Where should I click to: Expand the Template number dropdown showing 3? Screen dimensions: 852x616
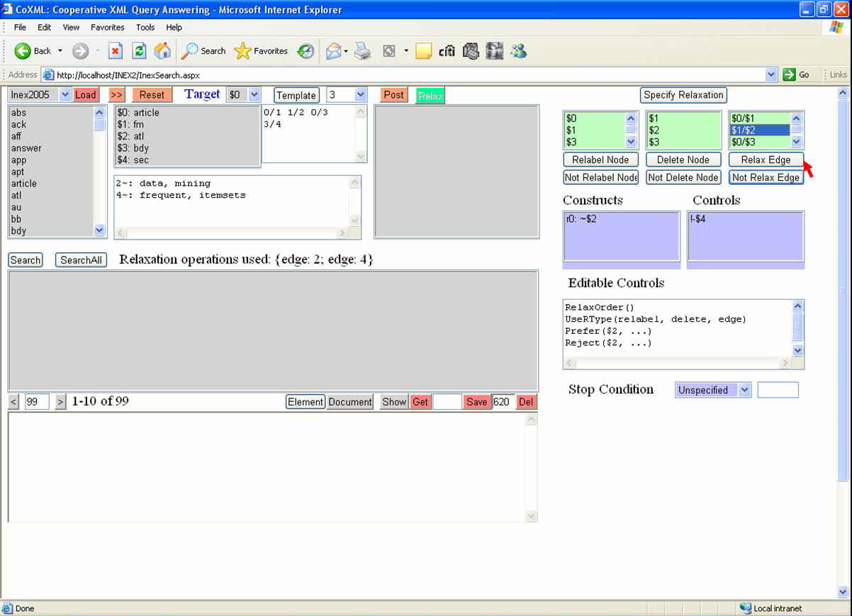[x=360, y=94]
